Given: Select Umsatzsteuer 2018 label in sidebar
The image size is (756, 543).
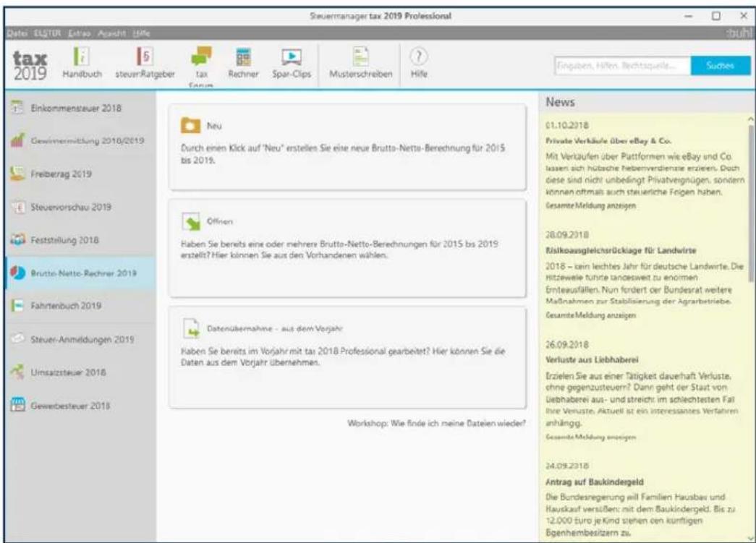Looking at the screenshot, I should pos(68,372).
